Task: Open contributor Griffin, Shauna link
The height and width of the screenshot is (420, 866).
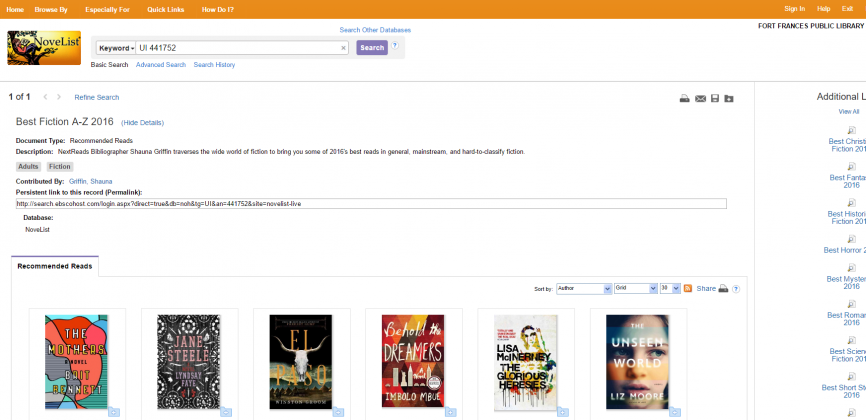Action: pos(91,181)
